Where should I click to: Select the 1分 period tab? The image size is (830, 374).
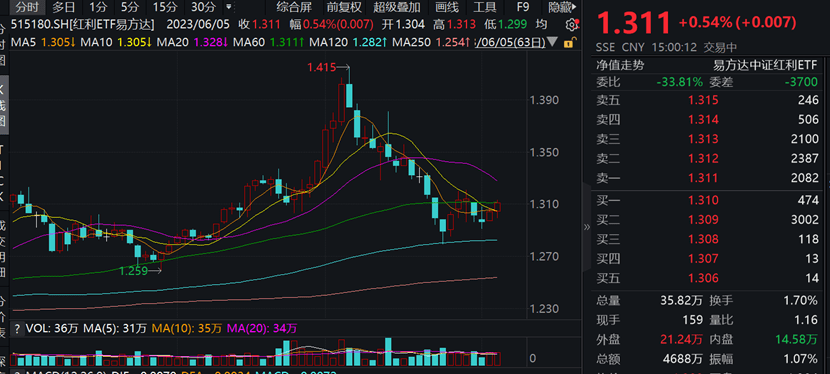[97, 7]
